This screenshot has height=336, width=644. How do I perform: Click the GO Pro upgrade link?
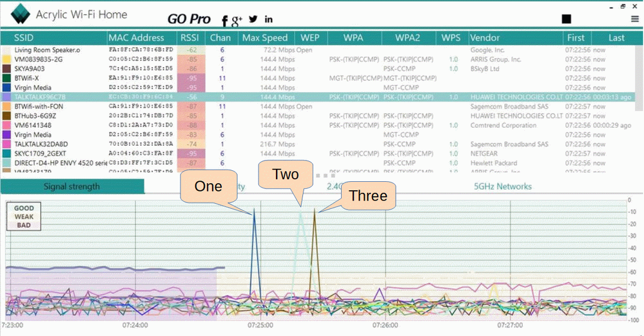coord(189,19)
